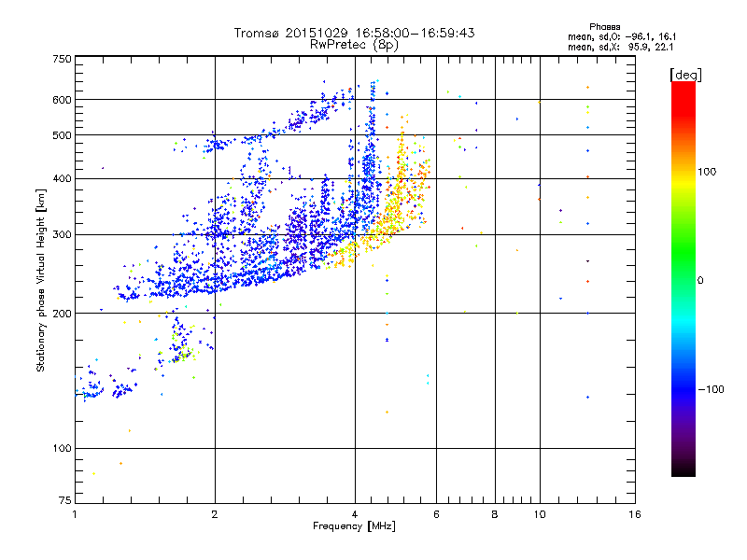
Task: Click the x-axis tick label "8"
Action: pyautogui.click(x=495, y=514)
